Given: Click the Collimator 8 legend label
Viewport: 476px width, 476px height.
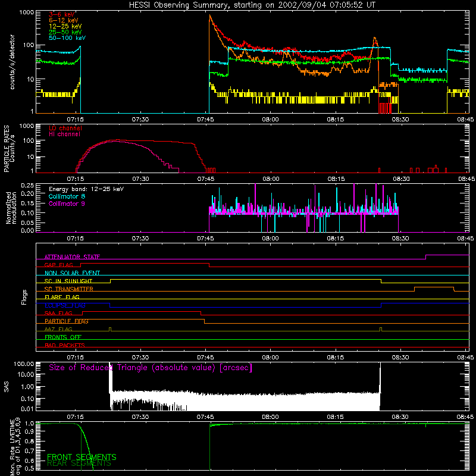Looking at the screenshot, I should pos(67,196).
